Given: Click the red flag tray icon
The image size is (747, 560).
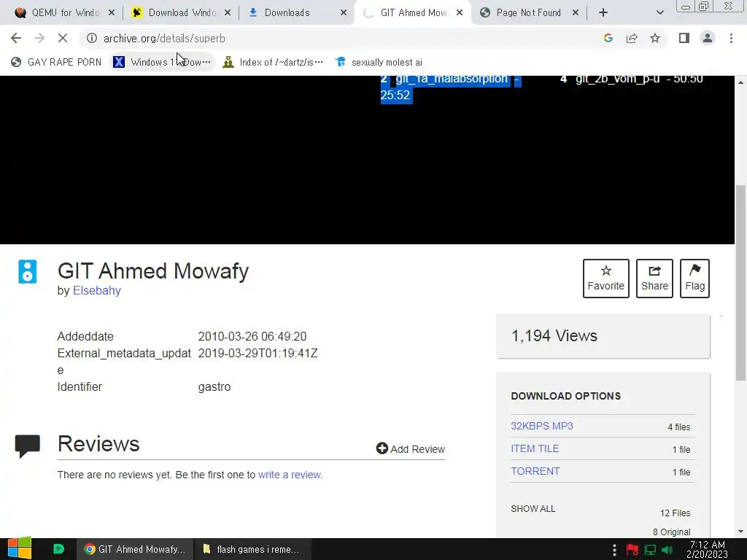Looking at the screenshot, I should pos(632,550).
